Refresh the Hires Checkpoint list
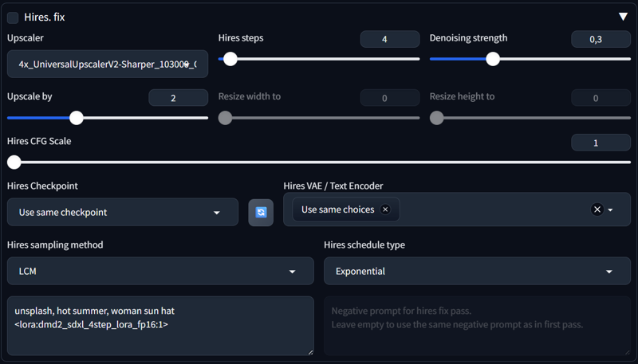The width and height of the screenshot is (638, 364). tap(261, 212)
